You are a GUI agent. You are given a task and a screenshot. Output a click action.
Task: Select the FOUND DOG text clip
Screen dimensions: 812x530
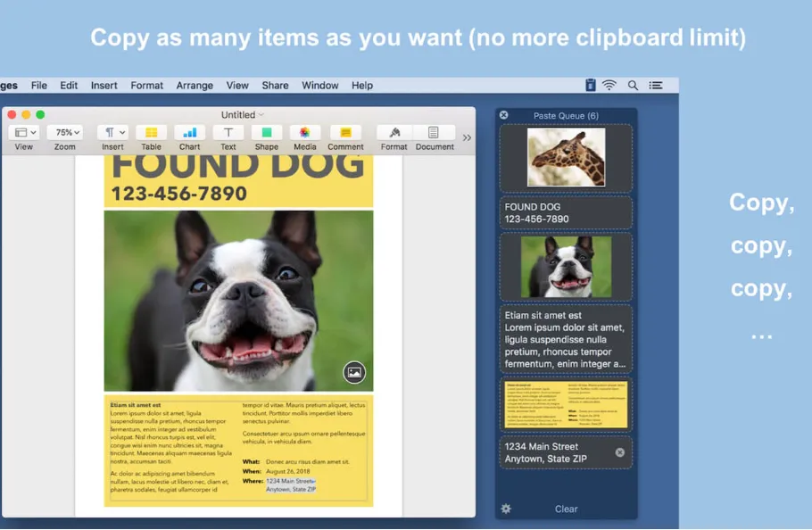pos(566,212)
